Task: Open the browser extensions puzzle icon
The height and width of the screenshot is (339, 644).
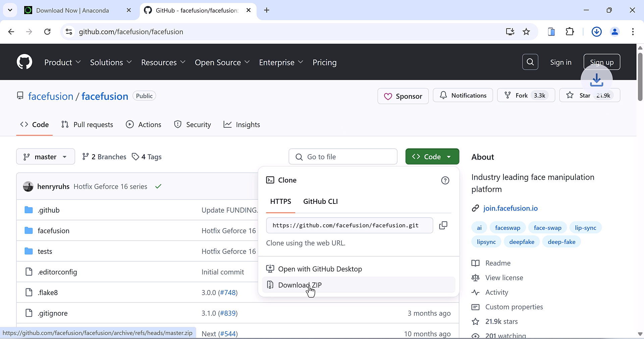Action: tap(570, 32)
